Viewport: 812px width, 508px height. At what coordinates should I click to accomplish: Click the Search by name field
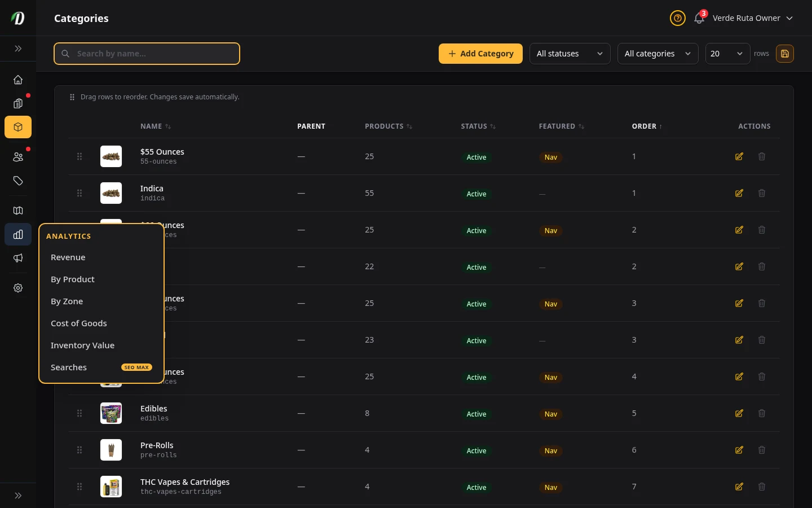pos(147,54)
